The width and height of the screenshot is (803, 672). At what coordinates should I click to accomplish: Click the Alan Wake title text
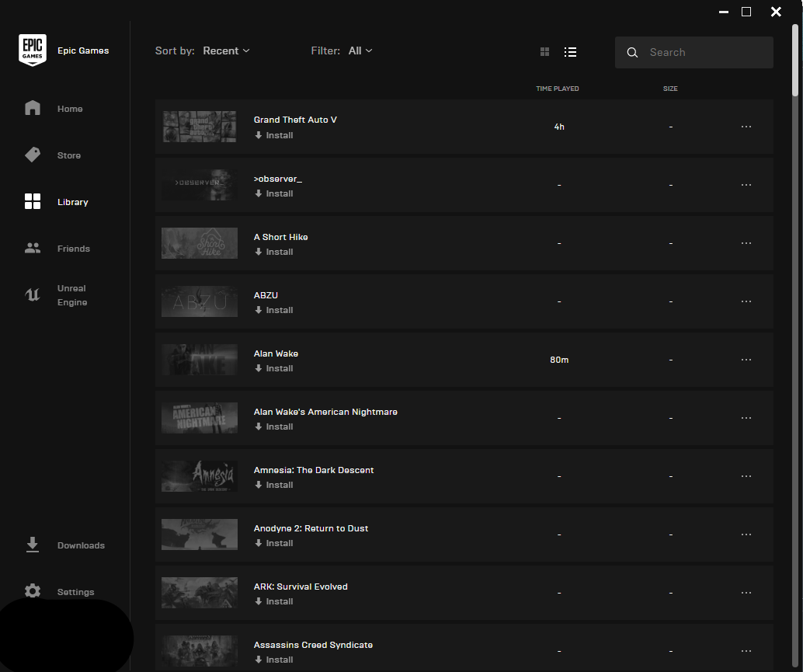coord(276,353)
